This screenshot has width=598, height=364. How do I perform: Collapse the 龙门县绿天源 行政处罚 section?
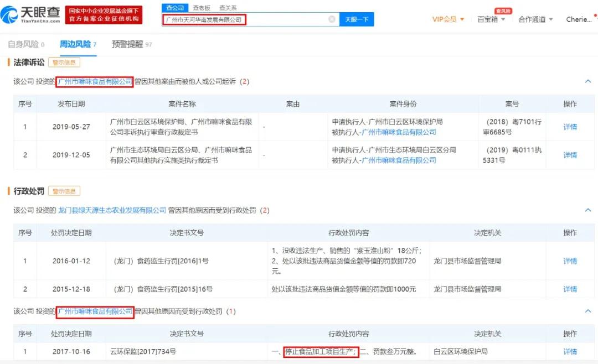588,210
